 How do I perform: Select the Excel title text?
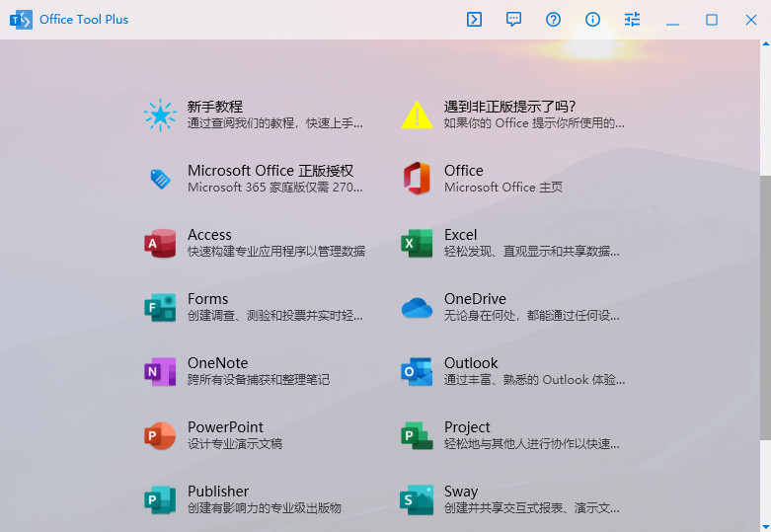click(461, 235)
